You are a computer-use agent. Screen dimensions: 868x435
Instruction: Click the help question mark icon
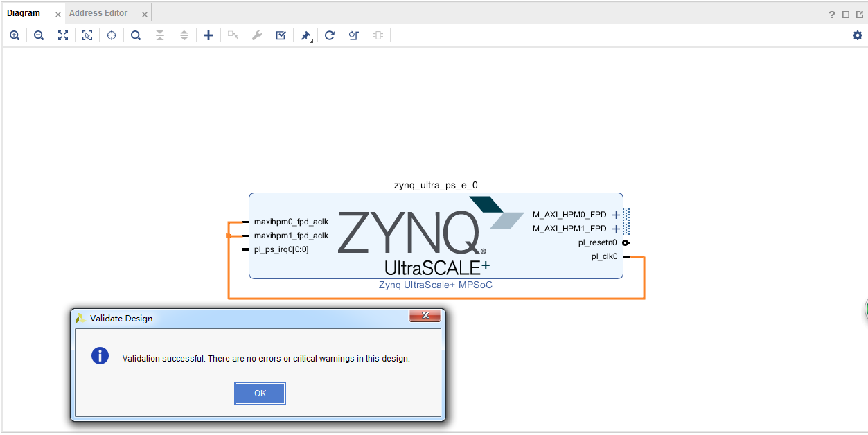832,15
